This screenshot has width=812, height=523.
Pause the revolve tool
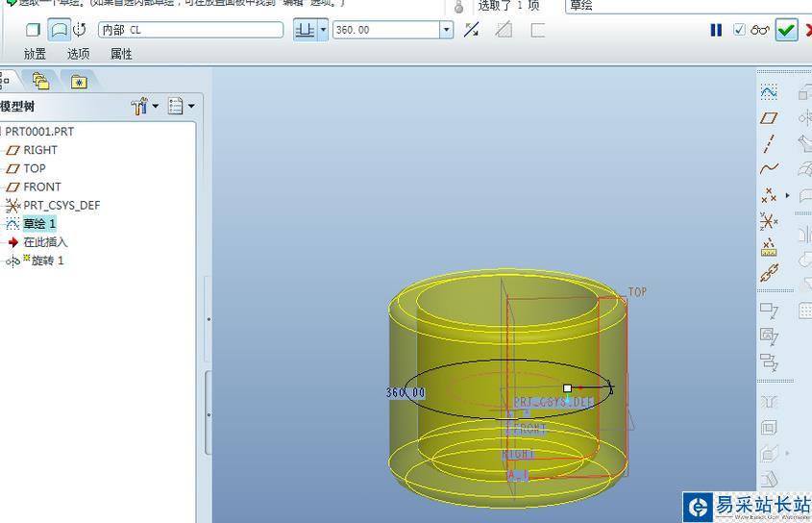[x=716, y=30]
